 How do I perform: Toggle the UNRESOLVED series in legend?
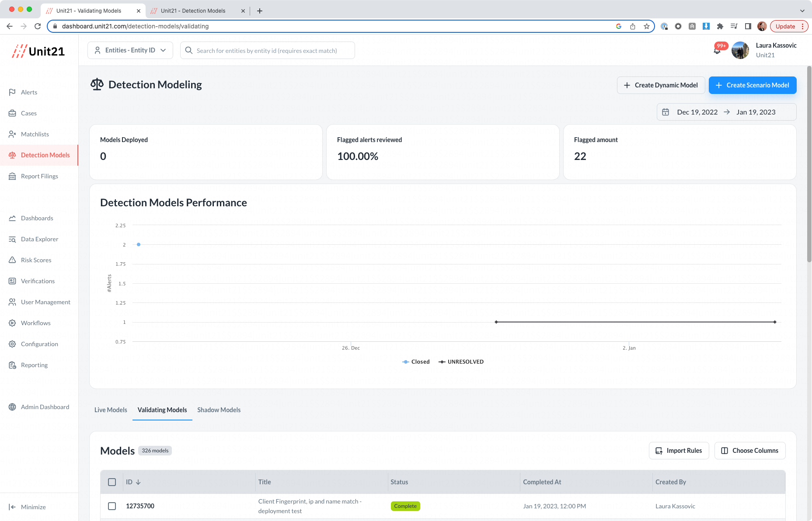(461, 362)
